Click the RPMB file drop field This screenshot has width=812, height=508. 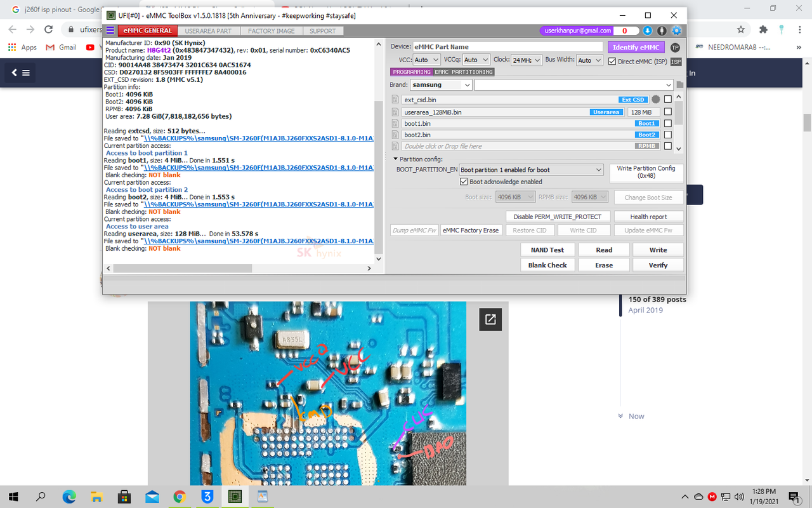click(x=530, y=146)
